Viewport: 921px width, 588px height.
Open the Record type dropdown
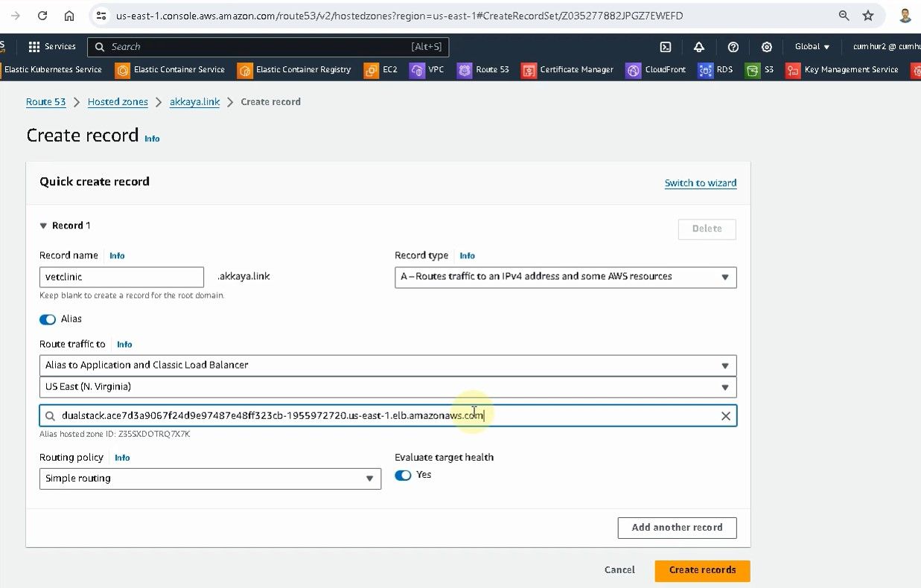coord(565,277)
